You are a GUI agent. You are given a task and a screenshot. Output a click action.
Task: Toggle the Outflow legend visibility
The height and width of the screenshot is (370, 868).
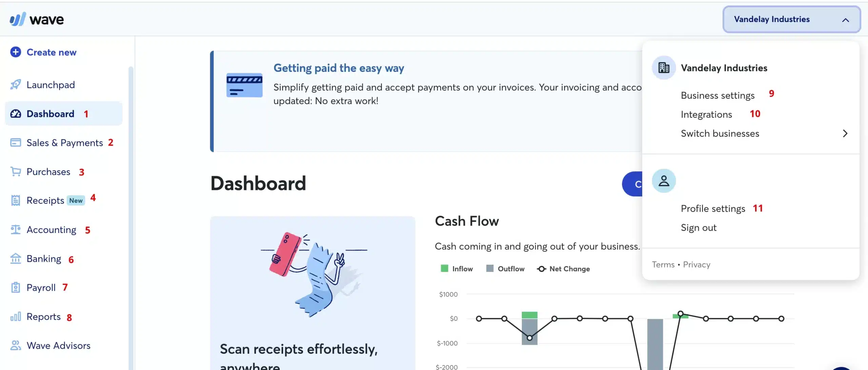coord(504,269)
